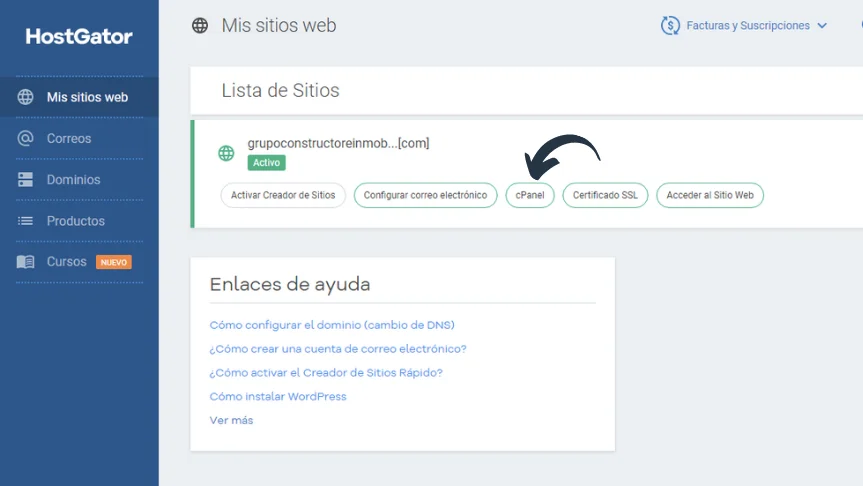863x486 pixels.
Task: Click the HostGator logo
Action: pos(79,36)
